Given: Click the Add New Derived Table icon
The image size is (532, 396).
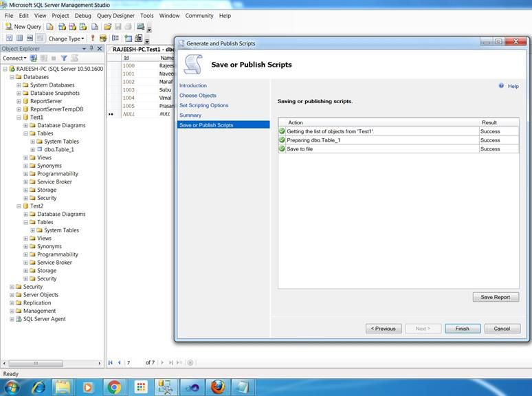Looking at the screenshot, I should 138,38.
